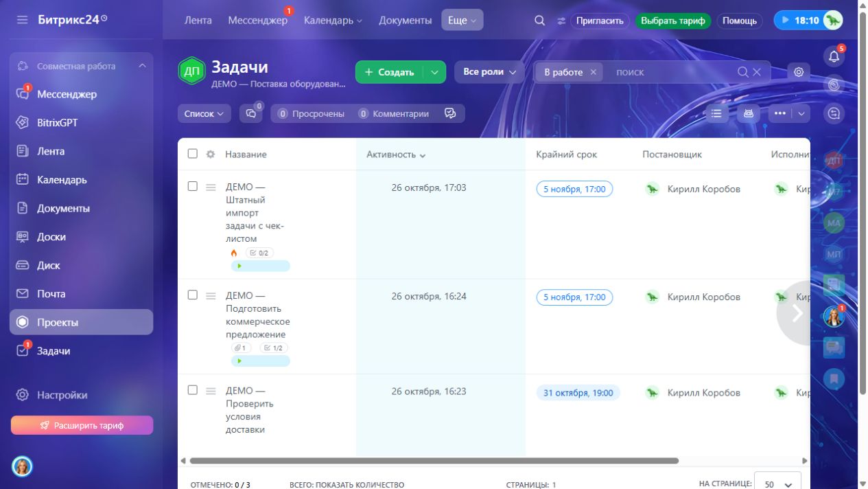The width and height of the screenshot is (868, 489).
Task: Click the Расширить тариф button
Action: [x=82, y=425]
